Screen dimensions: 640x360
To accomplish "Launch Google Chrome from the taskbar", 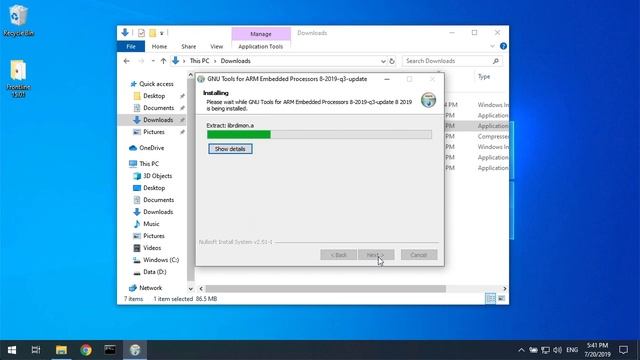I will 86,350.
